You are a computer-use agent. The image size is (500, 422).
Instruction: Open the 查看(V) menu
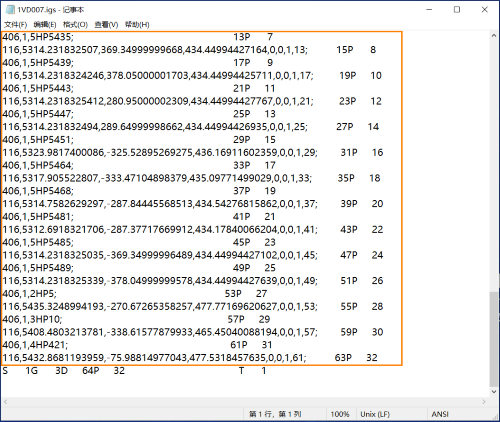pyautogui.click(x=106, y=25)
